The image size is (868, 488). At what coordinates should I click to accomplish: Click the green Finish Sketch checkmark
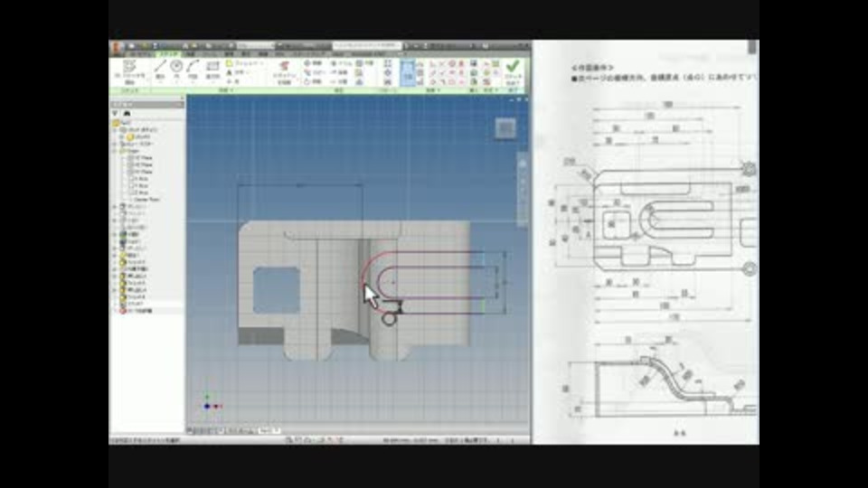(513, 70)
